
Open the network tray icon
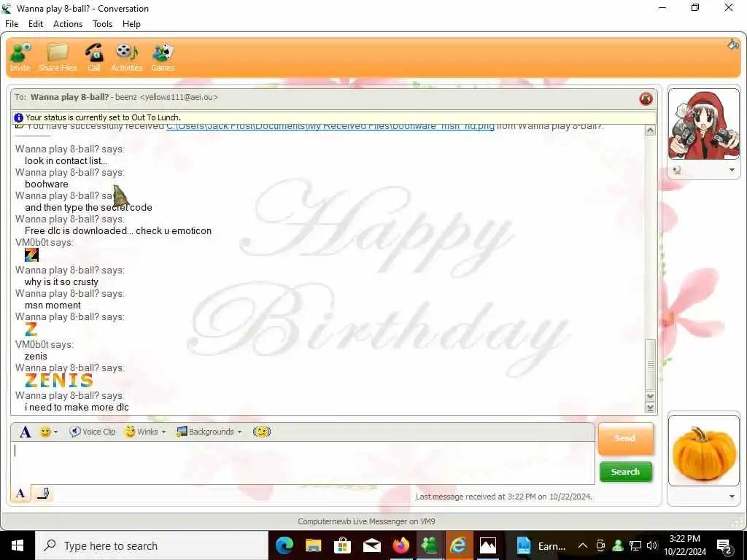[635, 545]
